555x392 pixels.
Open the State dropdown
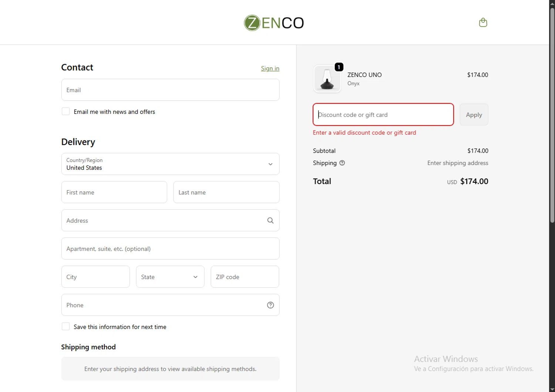tap(170, 277)
